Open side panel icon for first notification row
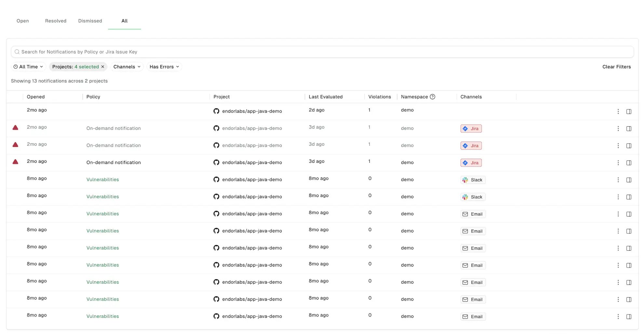 tap(629, 111)
